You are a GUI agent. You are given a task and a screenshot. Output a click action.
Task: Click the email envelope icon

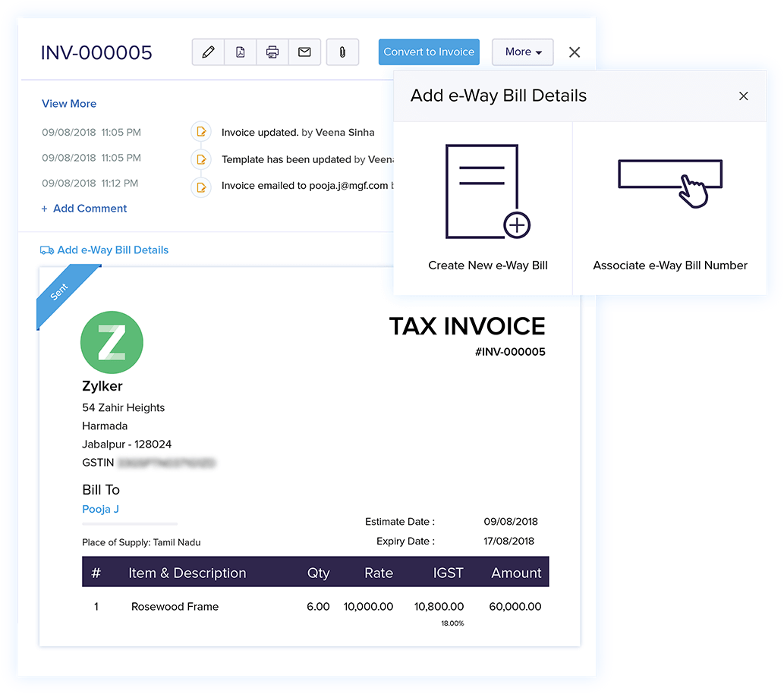304,52
